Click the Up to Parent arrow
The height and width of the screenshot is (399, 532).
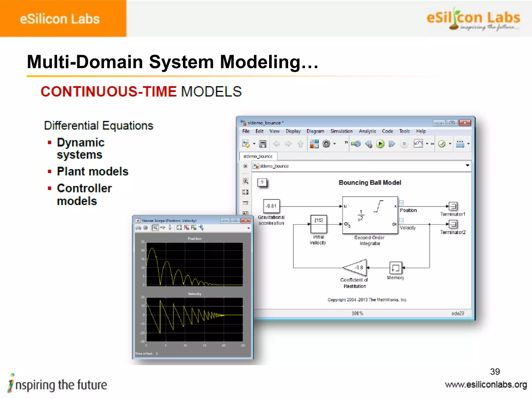(x=301, y=144)
